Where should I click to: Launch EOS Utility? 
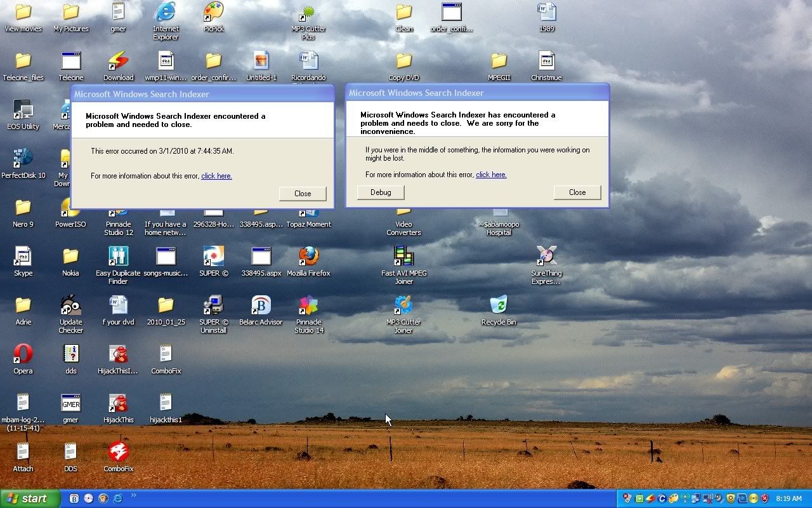[x=23, y=115]
